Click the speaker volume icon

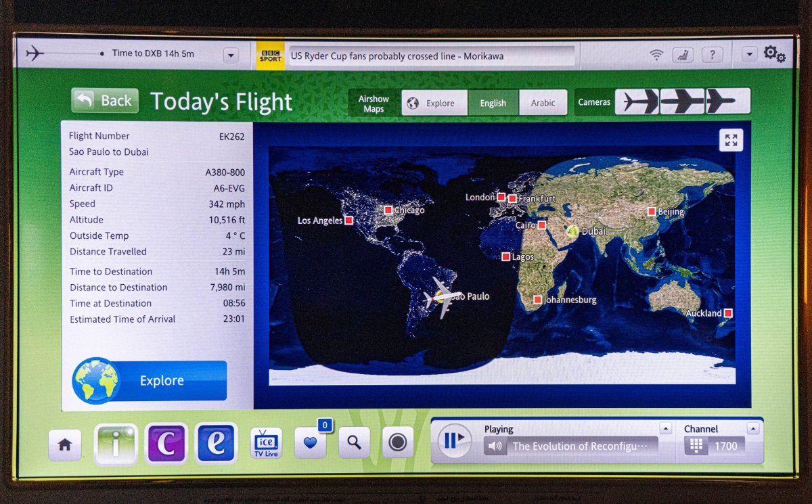click(496, 446)
